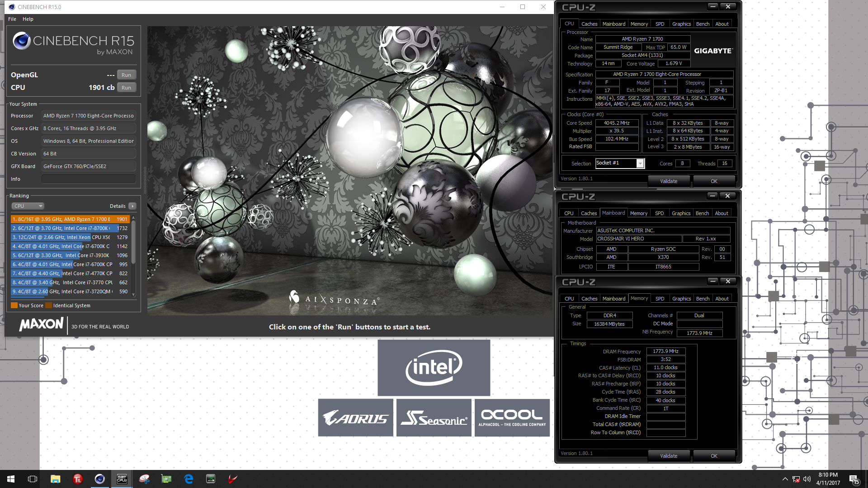The width and height of the screenshot is (868, 488).
Task: Click the taskbar clock showing 8:10 PM
Action: (828, 479)
